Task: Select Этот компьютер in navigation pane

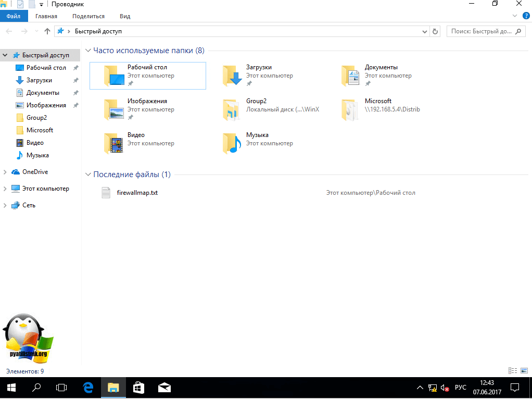Action: coord(45,189)
